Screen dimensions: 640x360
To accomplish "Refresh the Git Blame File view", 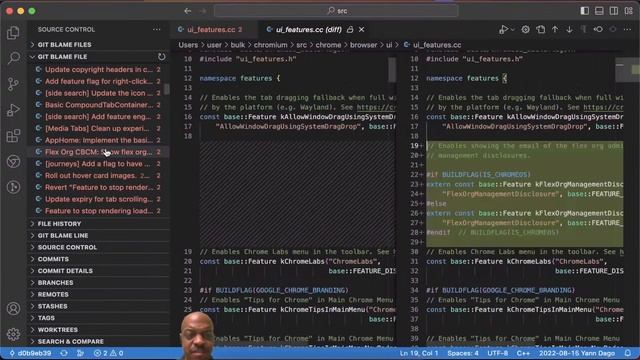I will 162,57.
